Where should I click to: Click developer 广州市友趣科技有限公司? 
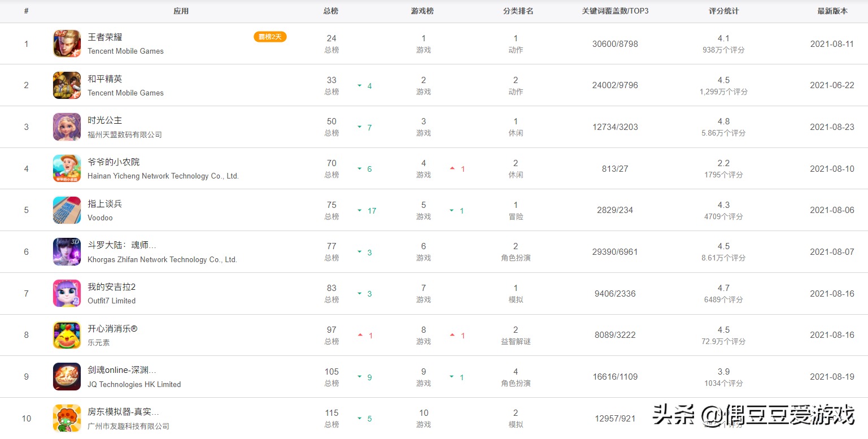[128, 426]
